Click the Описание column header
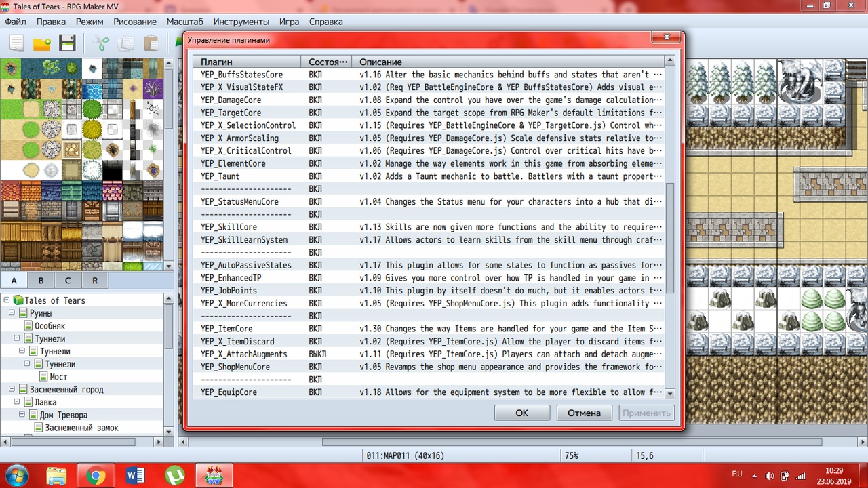Viewport: 868px width, 488px height. (x=508, y=62)
